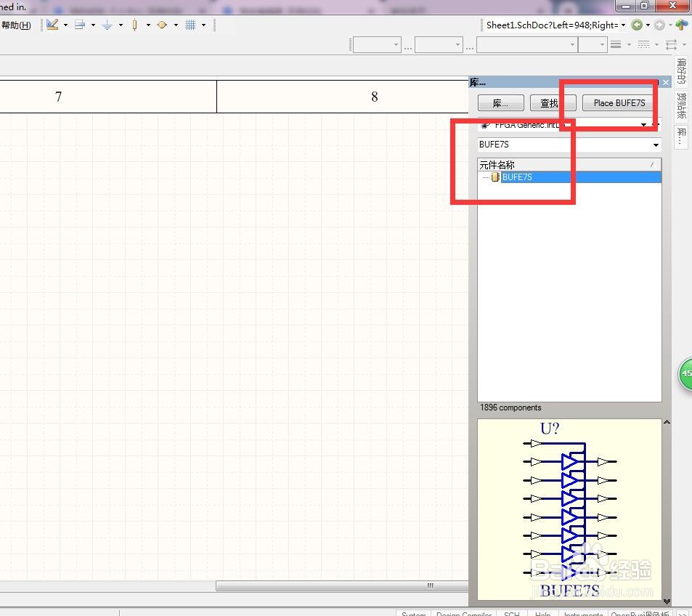Click the green 45 floating badge

click(x=685, y=374)
